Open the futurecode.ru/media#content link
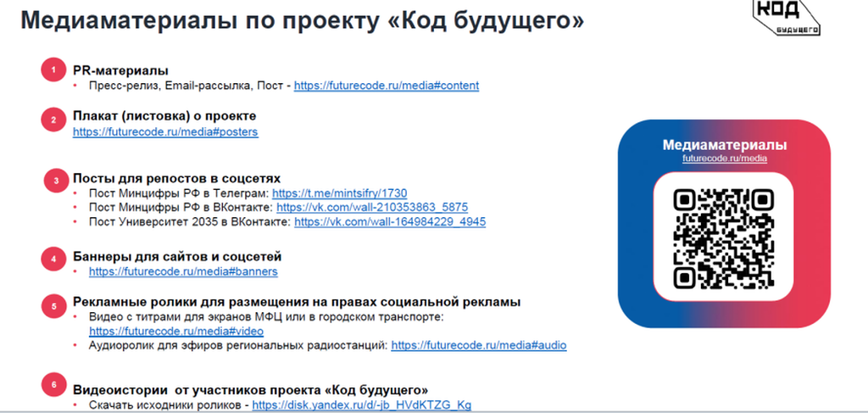 click(387, 86)
